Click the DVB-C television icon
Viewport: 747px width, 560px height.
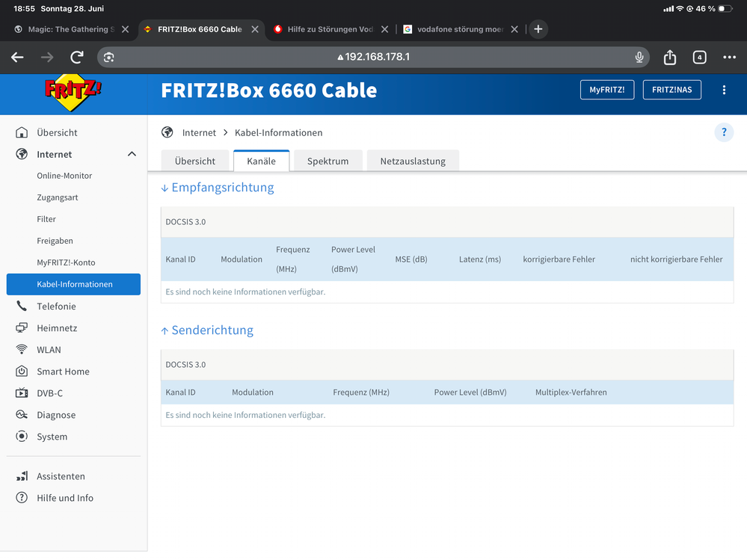coord(22,393)
